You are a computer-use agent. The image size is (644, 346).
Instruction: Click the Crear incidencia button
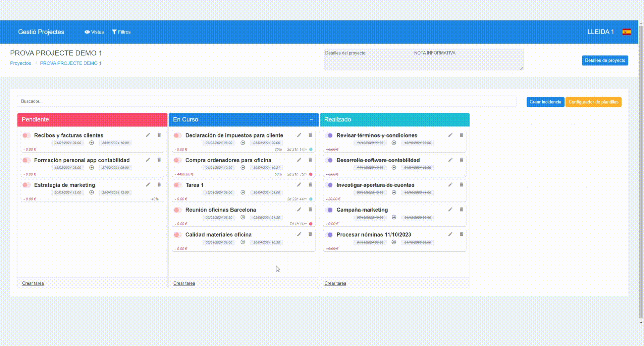[x=545, y=102]
